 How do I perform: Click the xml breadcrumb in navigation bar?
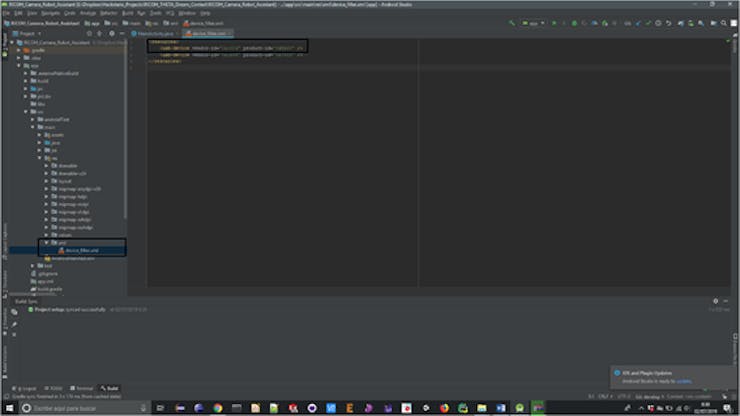click(x=171, y=23)
